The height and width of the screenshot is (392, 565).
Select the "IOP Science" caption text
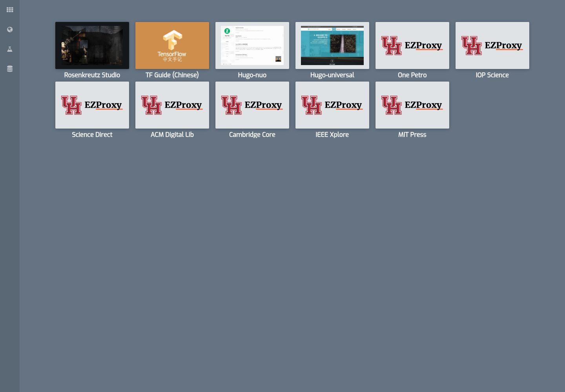coord(492,75)
